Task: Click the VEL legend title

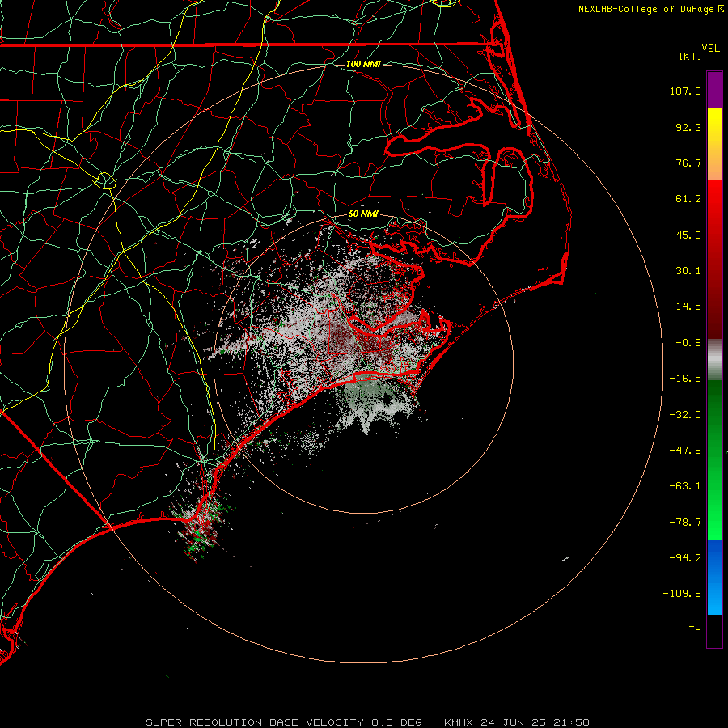Action: point(710,49)
